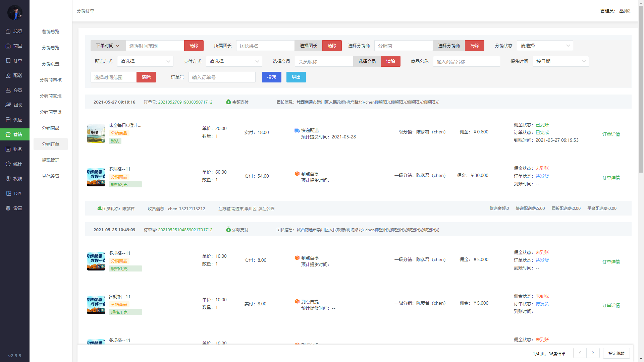Open 分销商管理 submenu item
The height and width of the screenshot is (362, 644).
pos(51,96)
